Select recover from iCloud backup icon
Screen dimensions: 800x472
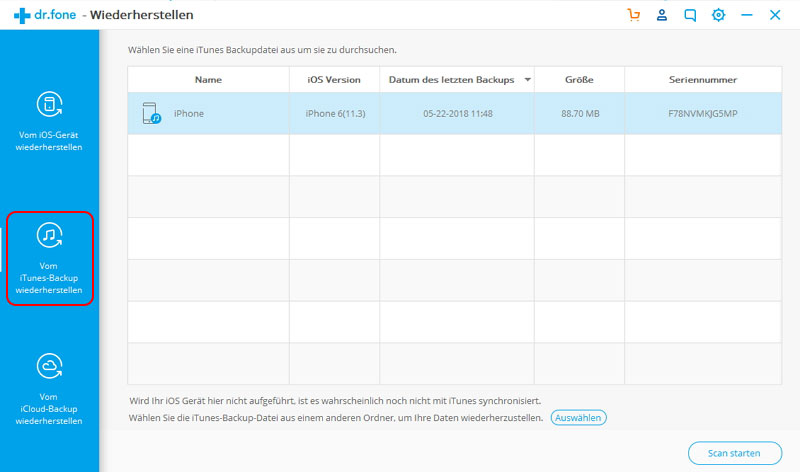(x=49, y=366)
